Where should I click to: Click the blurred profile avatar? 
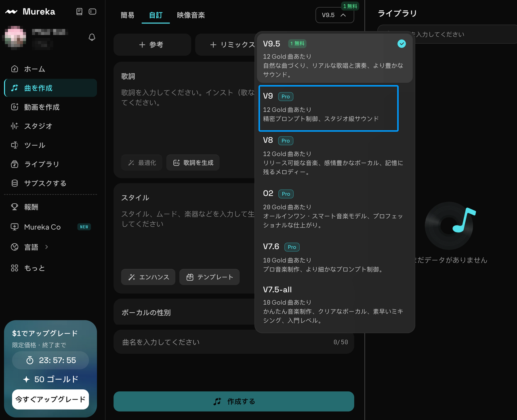[x=15, y=38]
